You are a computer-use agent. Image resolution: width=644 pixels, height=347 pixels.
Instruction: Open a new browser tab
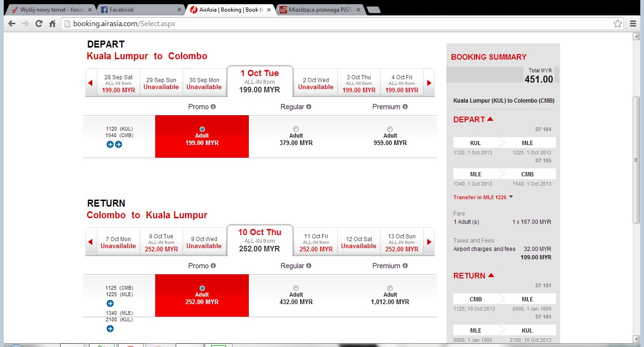373,10
